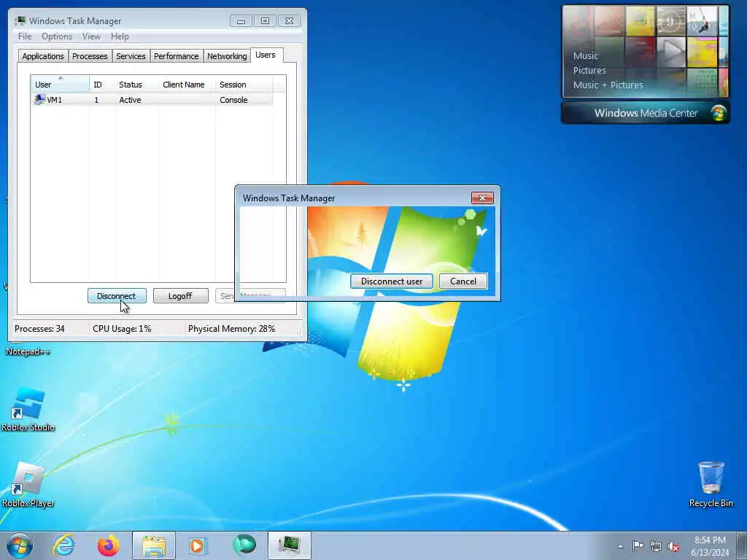Screen dimensions: 747x560
Task: Click the Logoff button
Action: (x=181, y=296)
